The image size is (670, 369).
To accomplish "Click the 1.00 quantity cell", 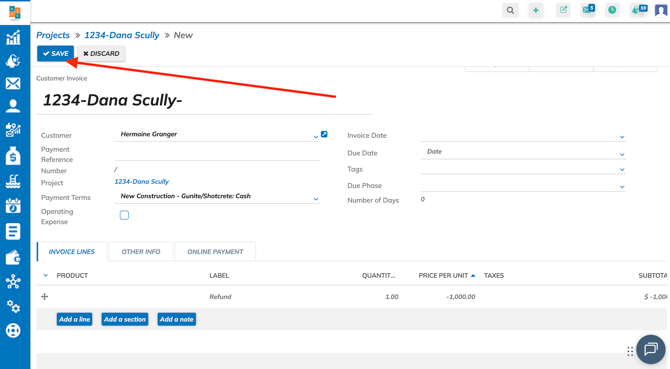I will click(392, 296).
